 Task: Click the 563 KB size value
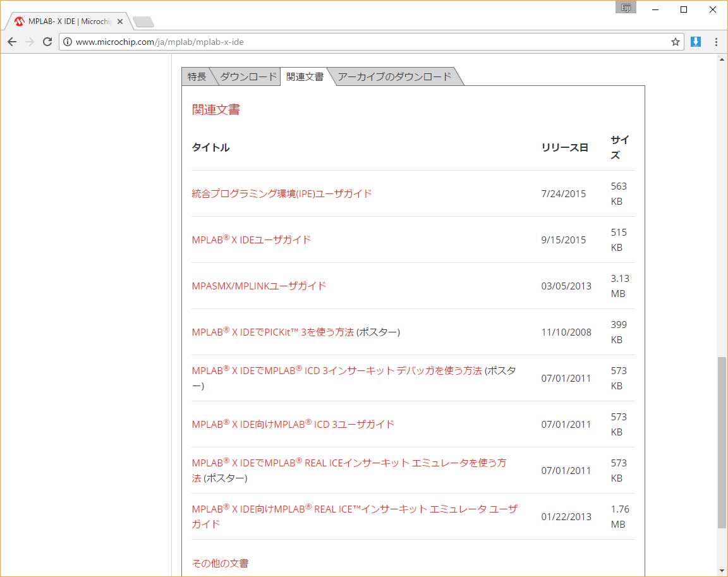pos(619,193)
